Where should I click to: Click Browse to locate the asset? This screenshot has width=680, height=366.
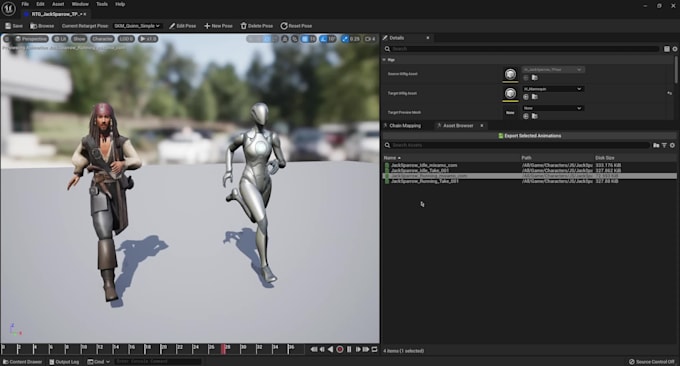(x=42, y=26)
